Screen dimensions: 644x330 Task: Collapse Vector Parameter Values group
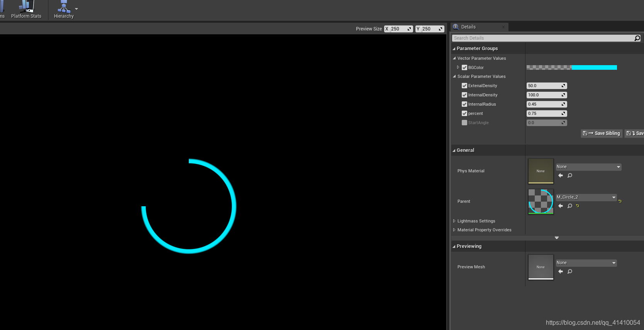[454, 58]
